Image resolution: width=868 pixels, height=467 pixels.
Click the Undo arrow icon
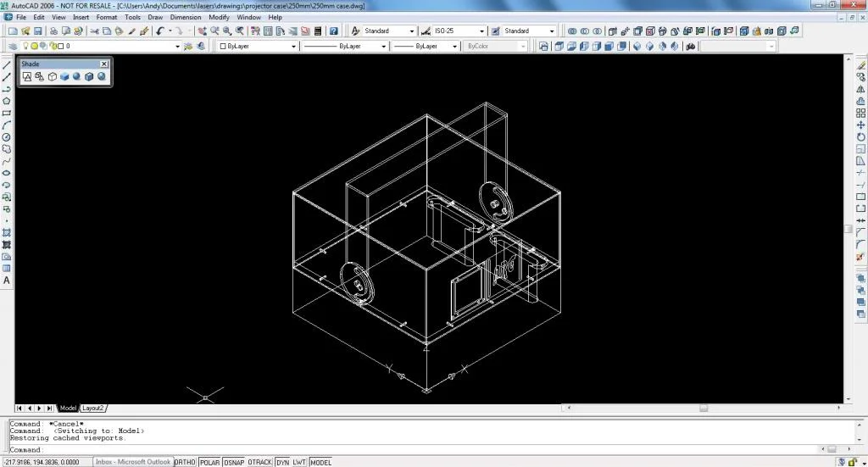(x=160, y=31)
